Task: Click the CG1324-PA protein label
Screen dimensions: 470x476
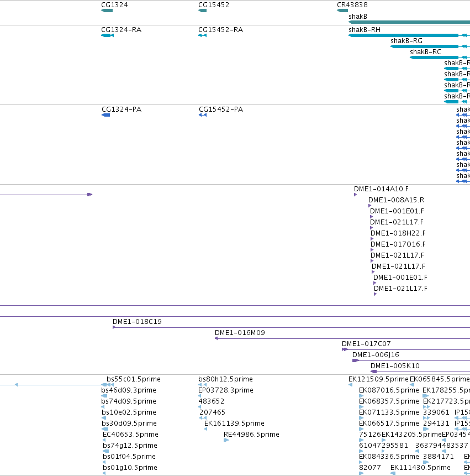Action: point(122,109)
